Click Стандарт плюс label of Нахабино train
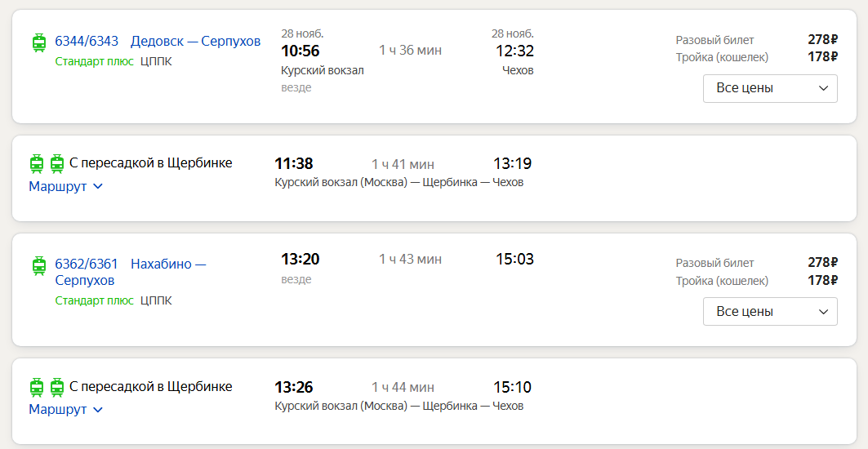 coord(94,300)
